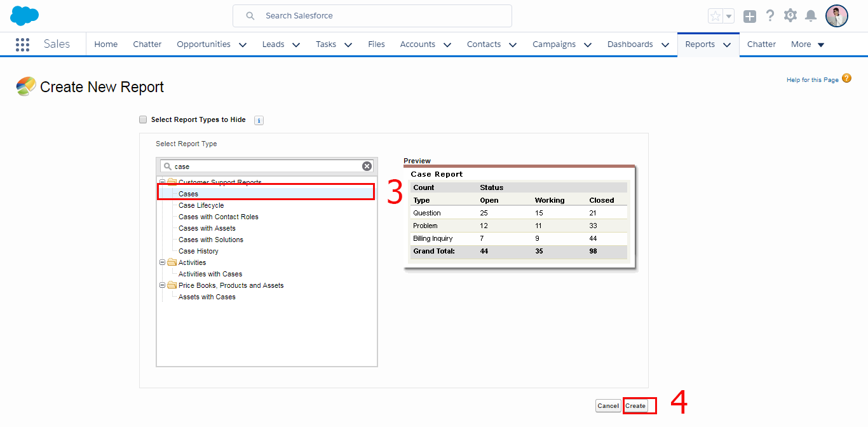Open the global actions plus icon
Image resolution: width=868 pixels, height=427 pixels.
tap(750, 17)
